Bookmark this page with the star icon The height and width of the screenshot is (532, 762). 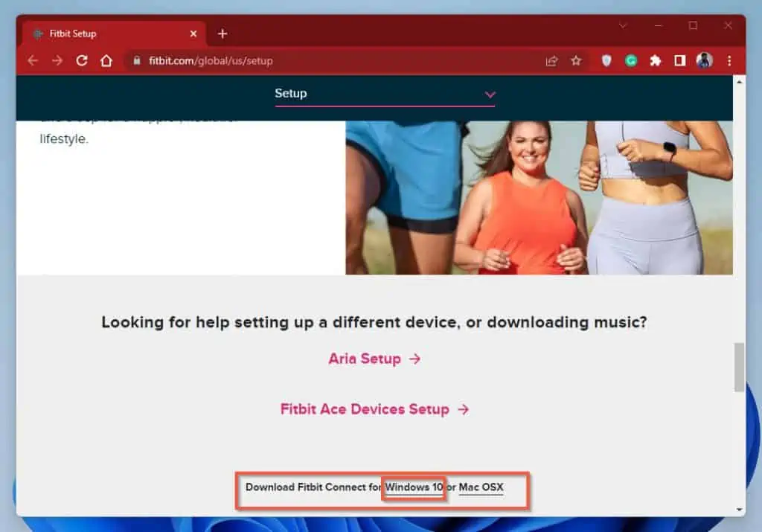click(x=576, y=61)
